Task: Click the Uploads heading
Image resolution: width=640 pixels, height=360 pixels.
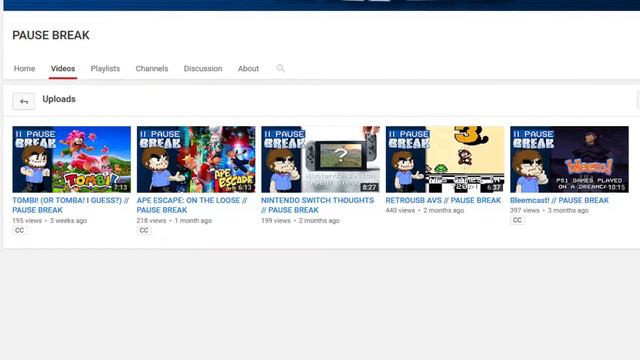Action: click(59, 99)
